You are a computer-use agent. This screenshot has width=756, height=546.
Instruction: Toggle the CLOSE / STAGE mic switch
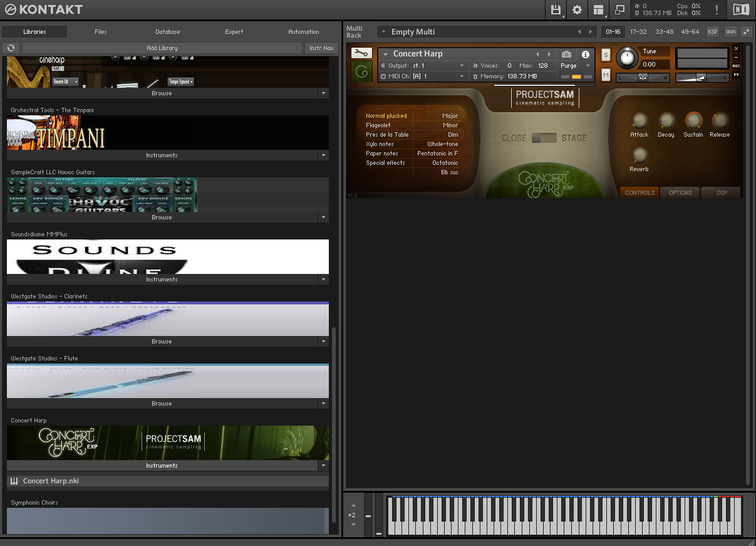point(544,138)
